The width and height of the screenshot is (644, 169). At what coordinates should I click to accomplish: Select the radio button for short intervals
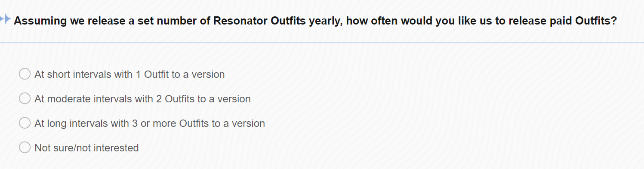click(x=25, y=74)
